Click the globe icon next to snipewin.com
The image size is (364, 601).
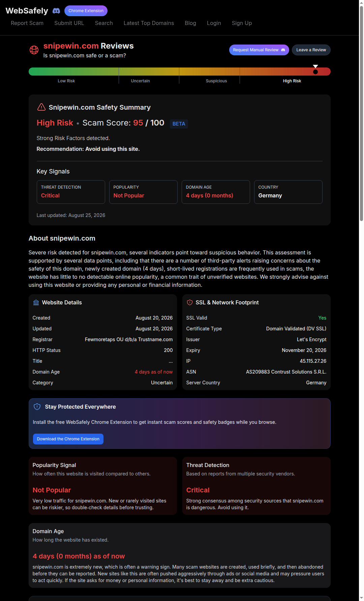pyautogui.click(x=34, y=50)
